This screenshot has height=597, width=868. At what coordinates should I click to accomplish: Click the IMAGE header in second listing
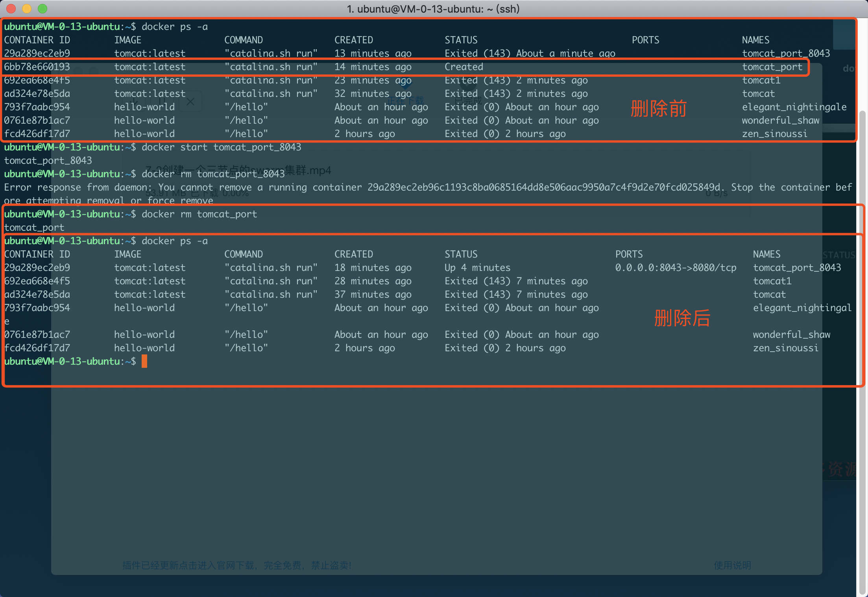click(x=128, y=254)
